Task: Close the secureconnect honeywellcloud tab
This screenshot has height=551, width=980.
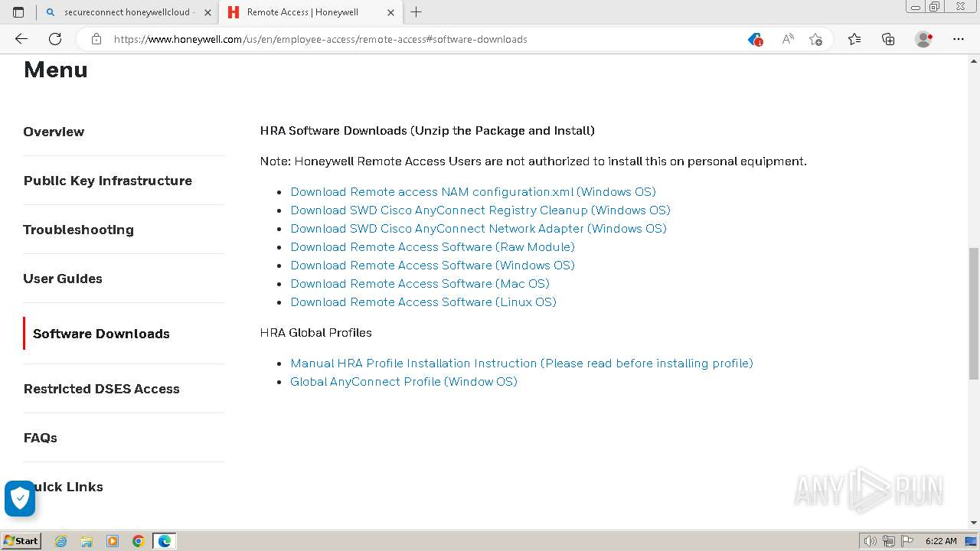Action: tap(207, 12)
